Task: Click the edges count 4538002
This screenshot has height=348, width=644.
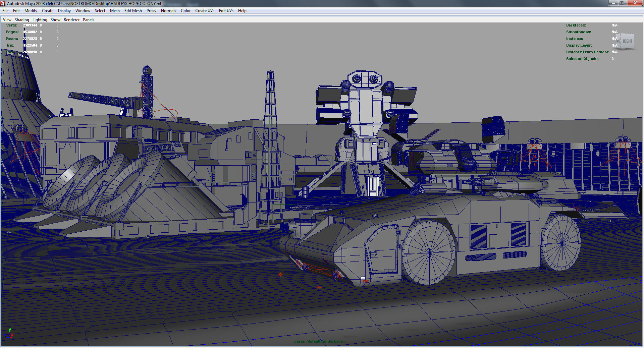Action: point(30,32)
